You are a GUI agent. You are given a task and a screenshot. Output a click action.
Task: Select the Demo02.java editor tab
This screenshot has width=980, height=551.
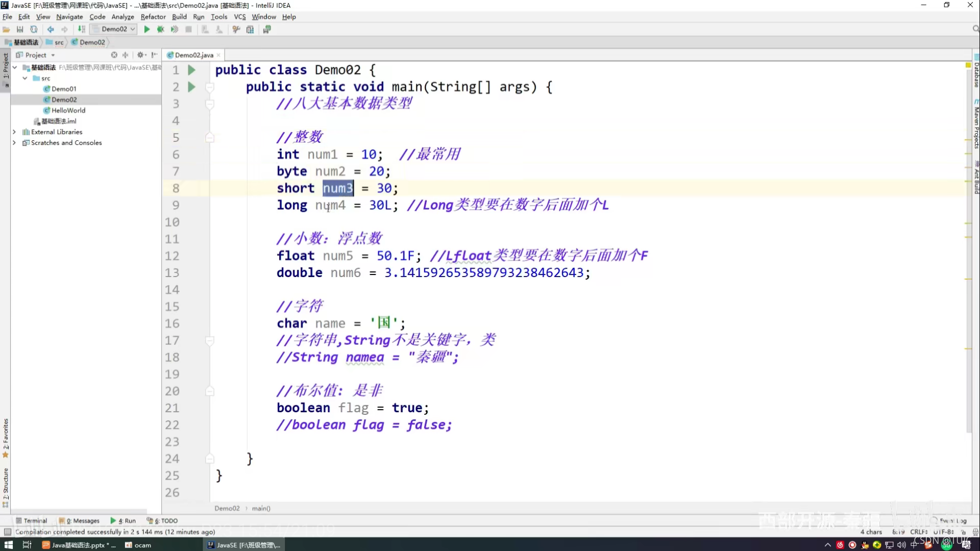(194, 55)
